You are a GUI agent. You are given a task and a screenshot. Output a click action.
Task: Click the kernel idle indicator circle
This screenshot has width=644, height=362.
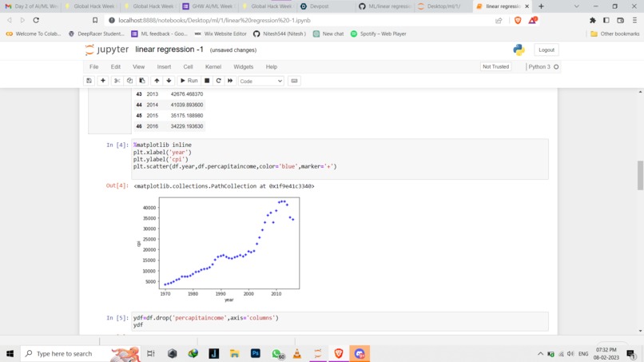click(x=556, y=66)
